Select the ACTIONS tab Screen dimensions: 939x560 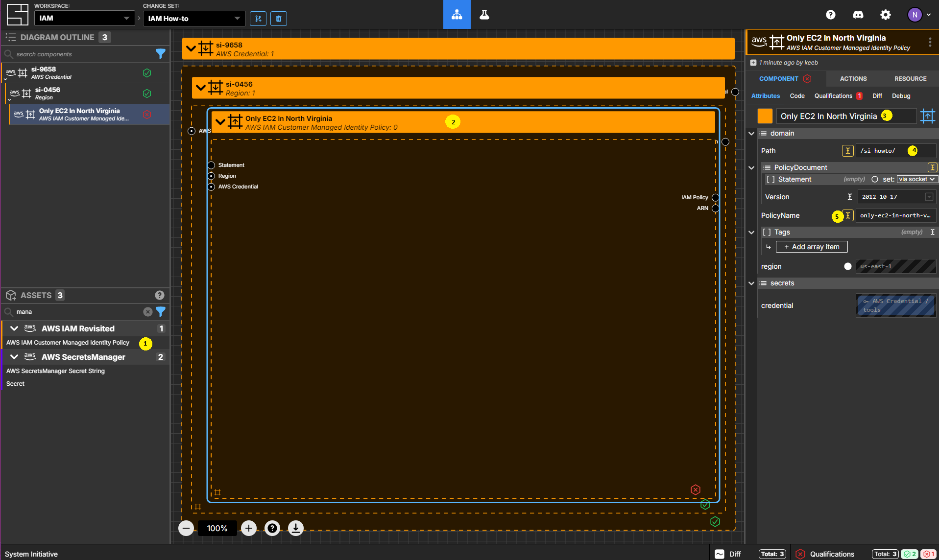(853, 78)
